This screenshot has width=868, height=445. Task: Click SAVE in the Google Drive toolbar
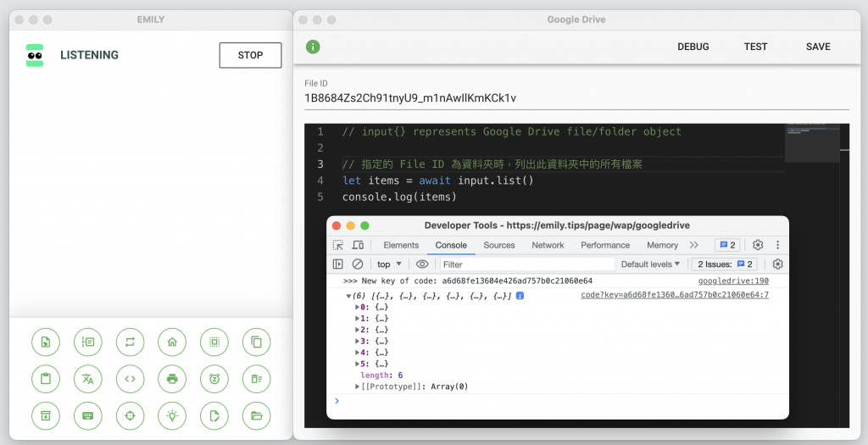pos(818,47)
